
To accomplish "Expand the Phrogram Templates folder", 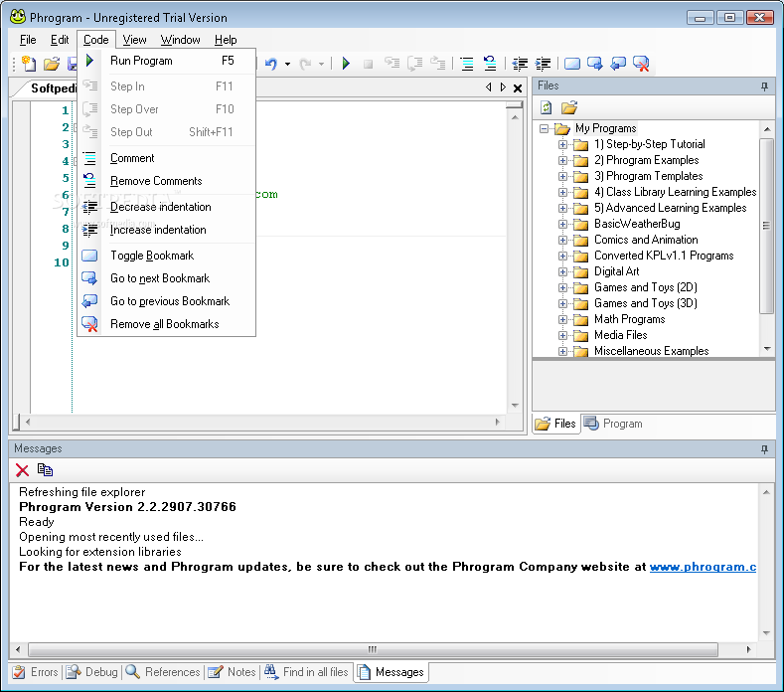I will (x=562, y=177).
